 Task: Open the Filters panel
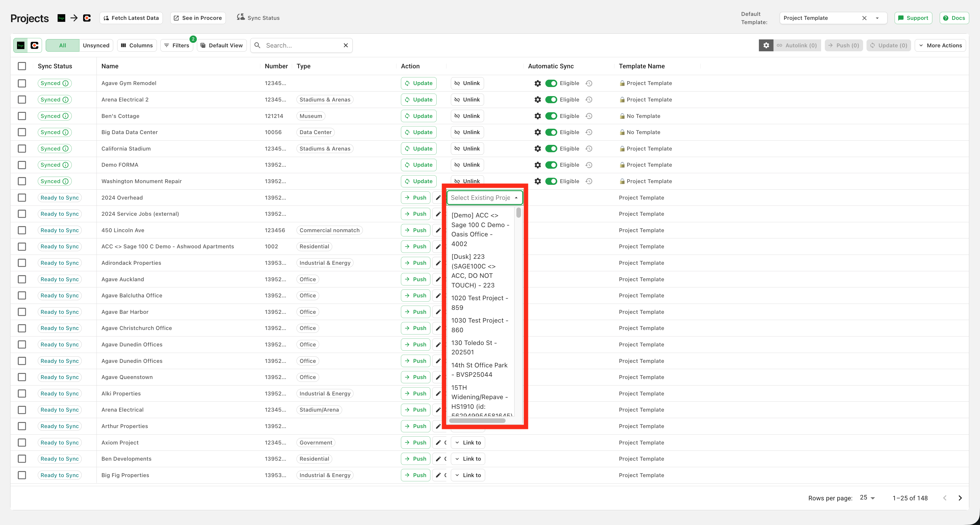point(177,45)
